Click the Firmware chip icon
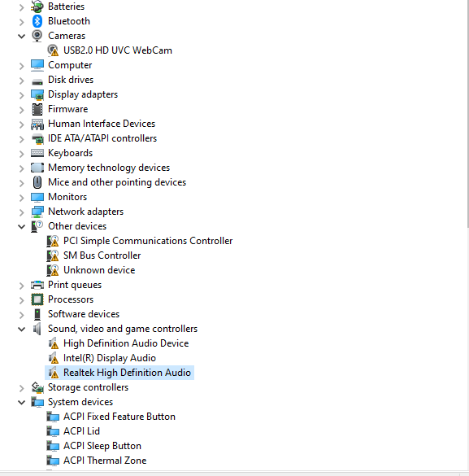Image resolution: width=469 pixels, height=476 pixels. pos(37,109)
